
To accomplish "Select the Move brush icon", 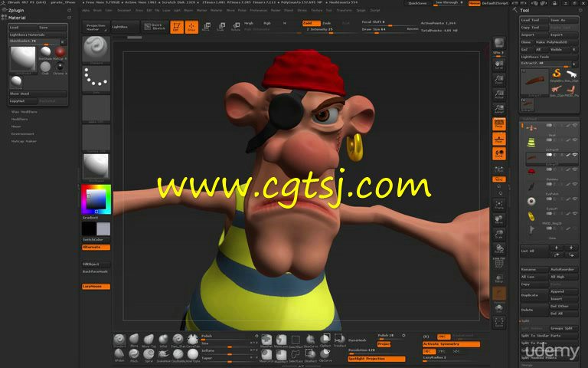I will point(134,340).
